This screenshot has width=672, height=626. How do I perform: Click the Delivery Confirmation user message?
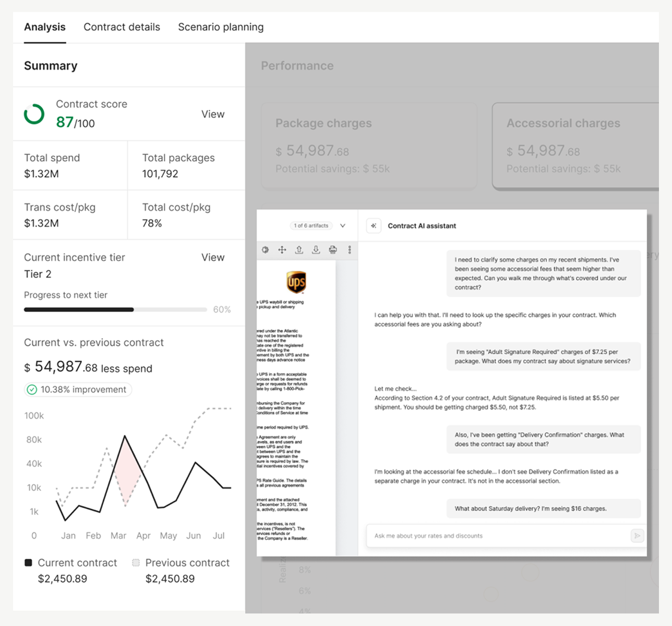(544, 439)
